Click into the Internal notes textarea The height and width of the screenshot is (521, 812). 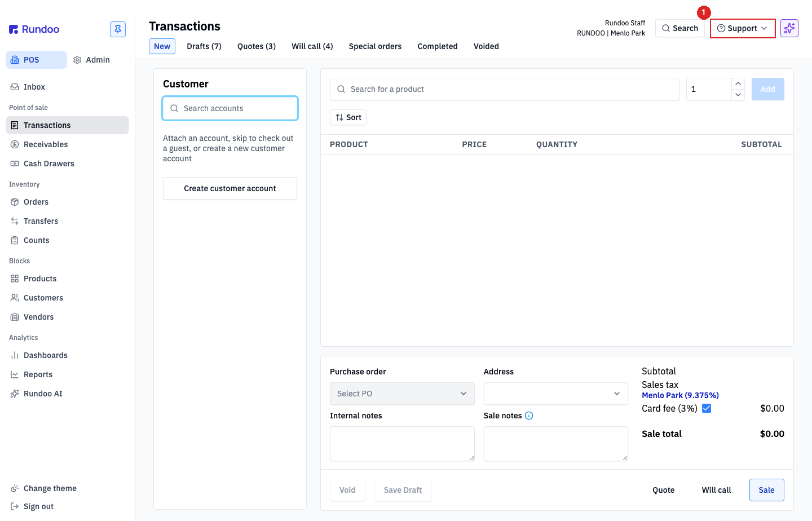[402, 444]
